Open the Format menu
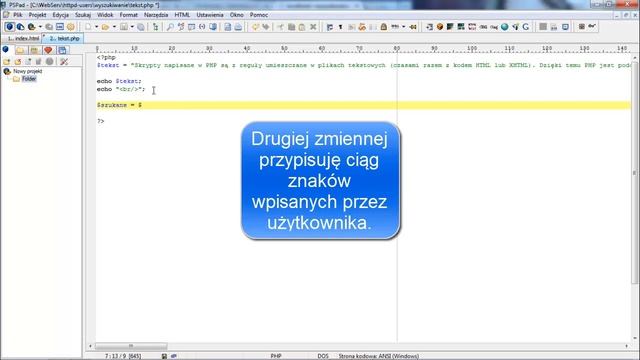This screenshot has width=640, height=360. (x=129, y=15)
